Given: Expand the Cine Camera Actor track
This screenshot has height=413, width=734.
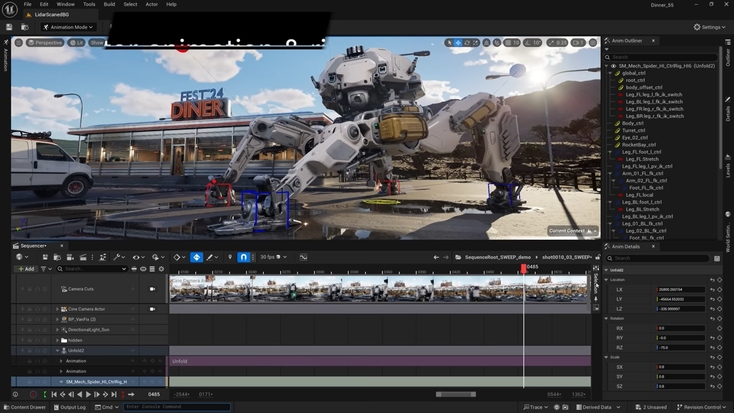Looking at the screenshot, I should (58, 309).
